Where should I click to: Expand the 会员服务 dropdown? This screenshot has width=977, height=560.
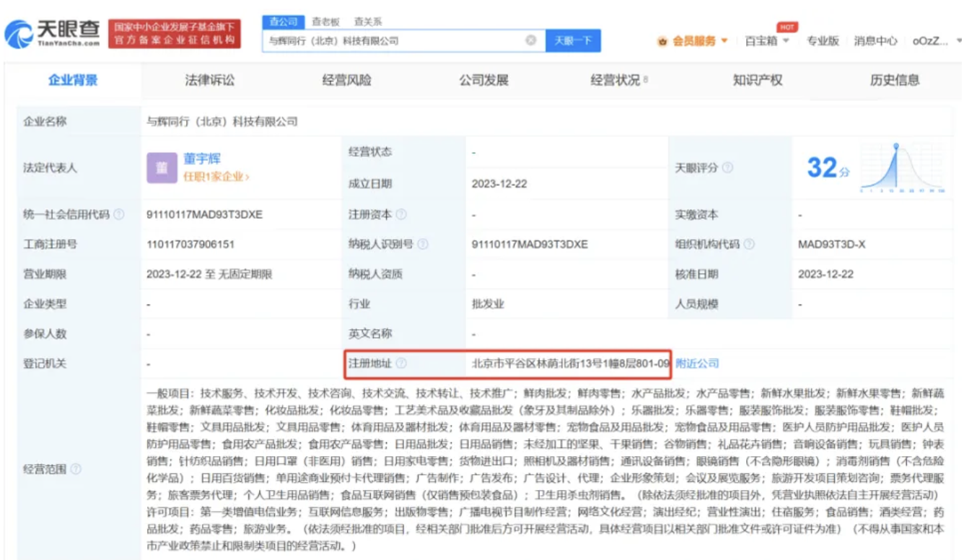[x=693, y=41]
